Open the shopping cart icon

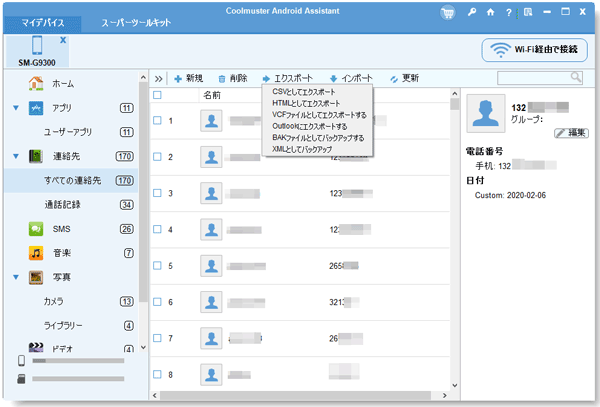point(447,13)
